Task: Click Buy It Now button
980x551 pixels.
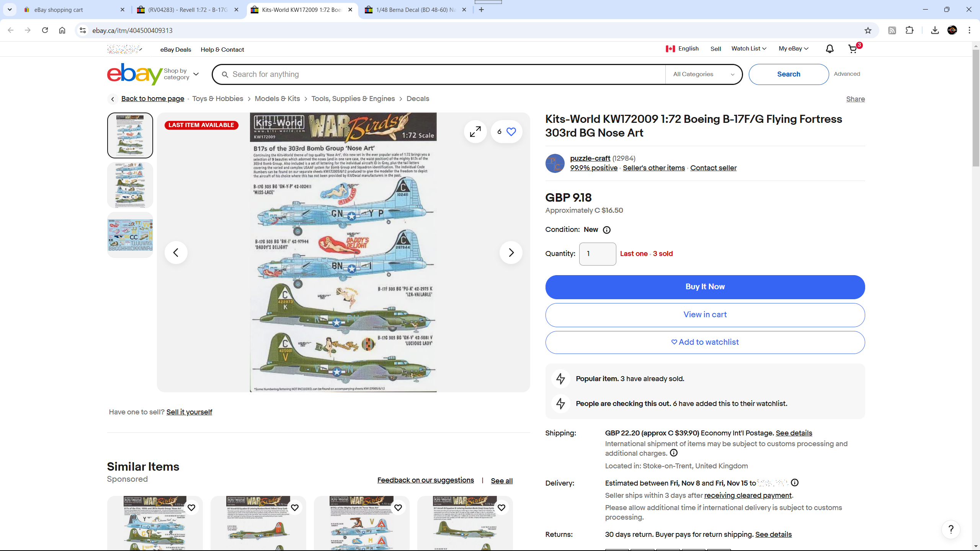Action: [705, 287]
